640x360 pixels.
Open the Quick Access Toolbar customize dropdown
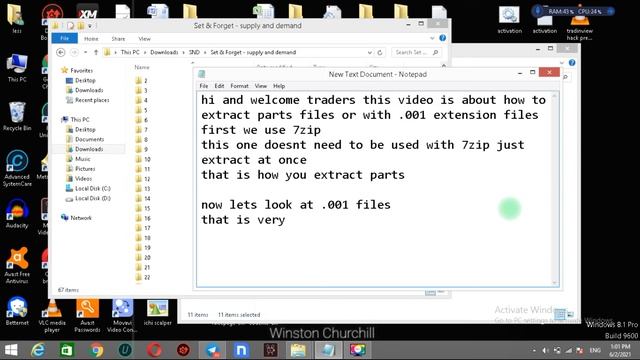(90, 26)
